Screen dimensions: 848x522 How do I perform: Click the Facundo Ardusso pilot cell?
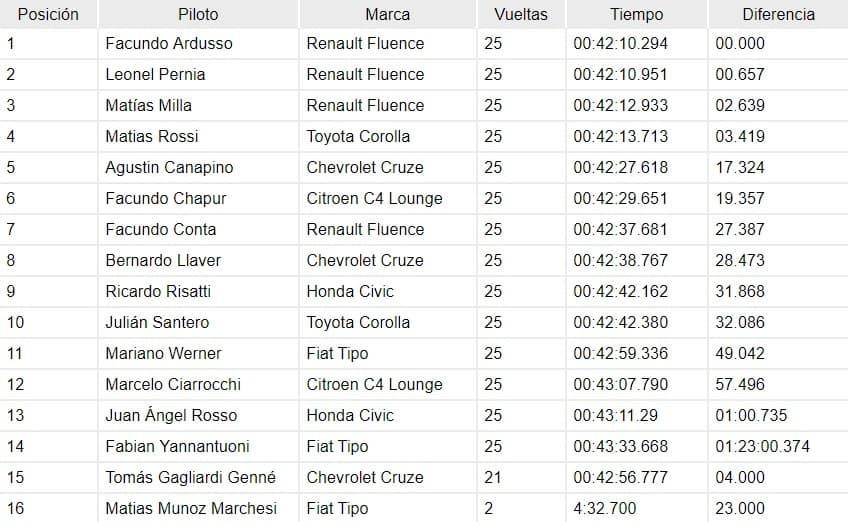coord(198,43)
